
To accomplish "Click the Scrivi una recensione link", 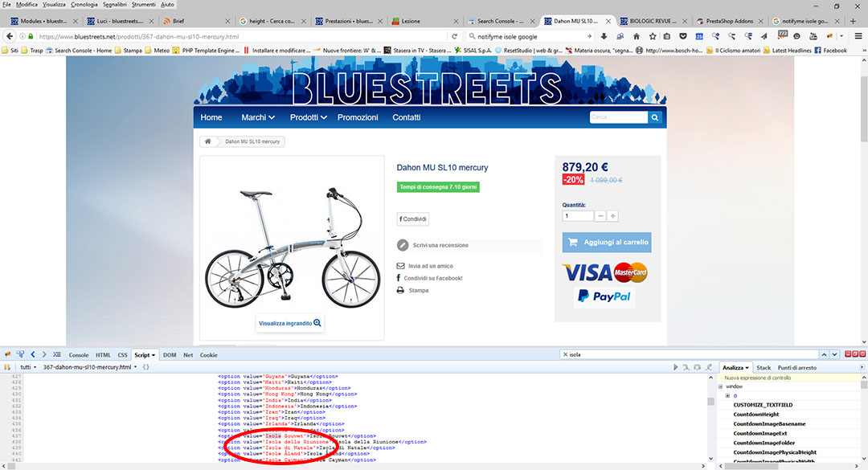I will point(440,245).
